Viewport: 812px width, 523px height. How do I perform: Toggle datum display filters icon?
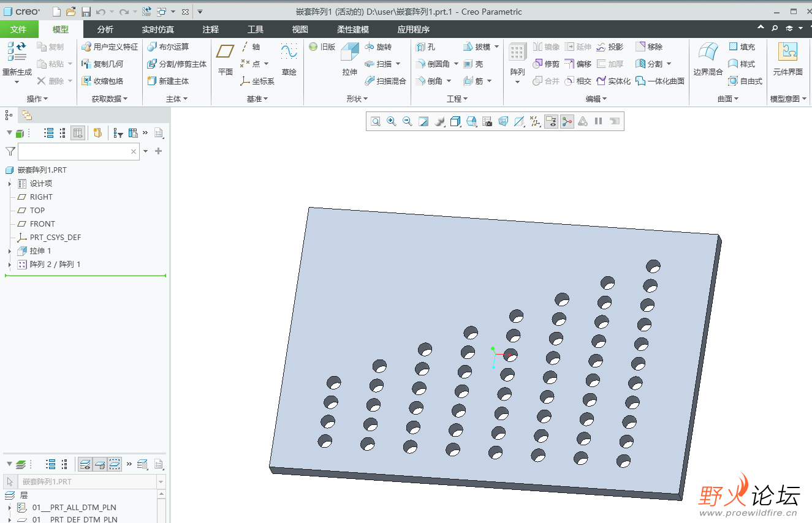coord(535,121)
